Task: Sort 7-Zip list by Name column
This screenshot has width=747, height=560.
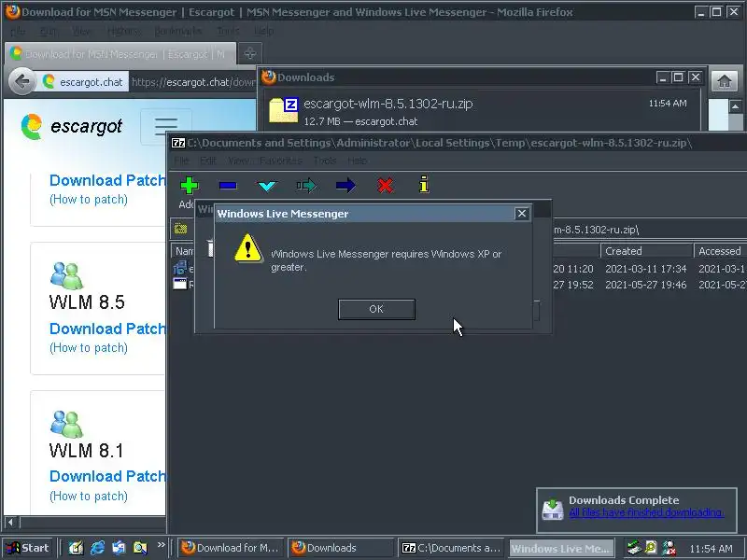Action: (x=183, y=251)
